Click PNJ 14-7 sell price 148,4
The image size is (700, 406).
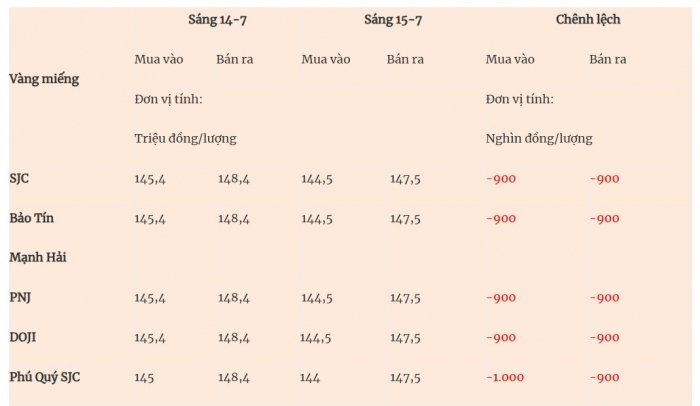click(234, 298)
